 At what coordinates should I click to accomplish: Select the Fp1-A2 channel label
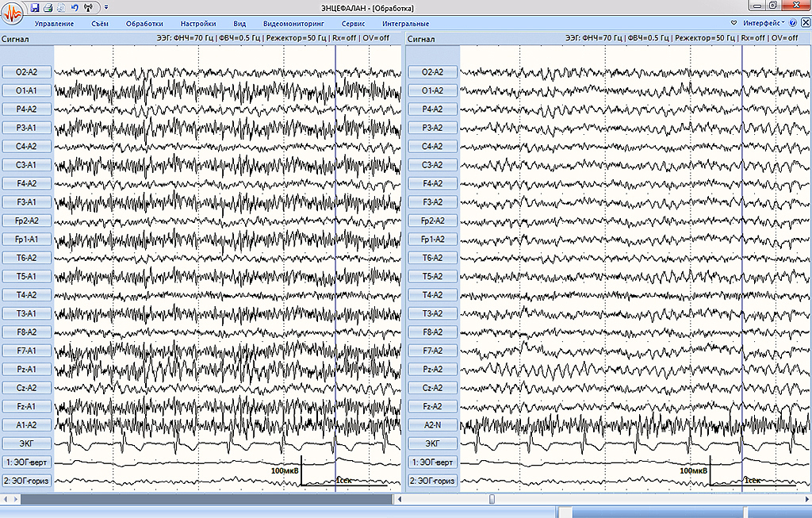[432, 240]
